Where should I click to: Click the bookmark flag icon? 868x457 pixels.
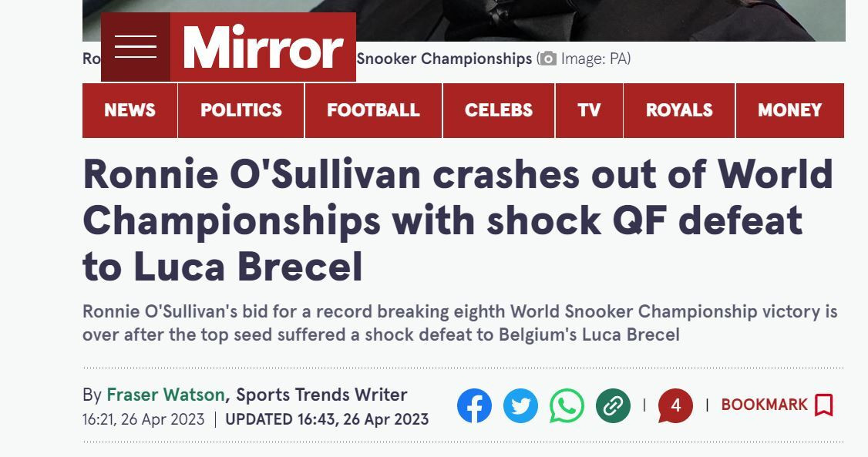(824, 405)
